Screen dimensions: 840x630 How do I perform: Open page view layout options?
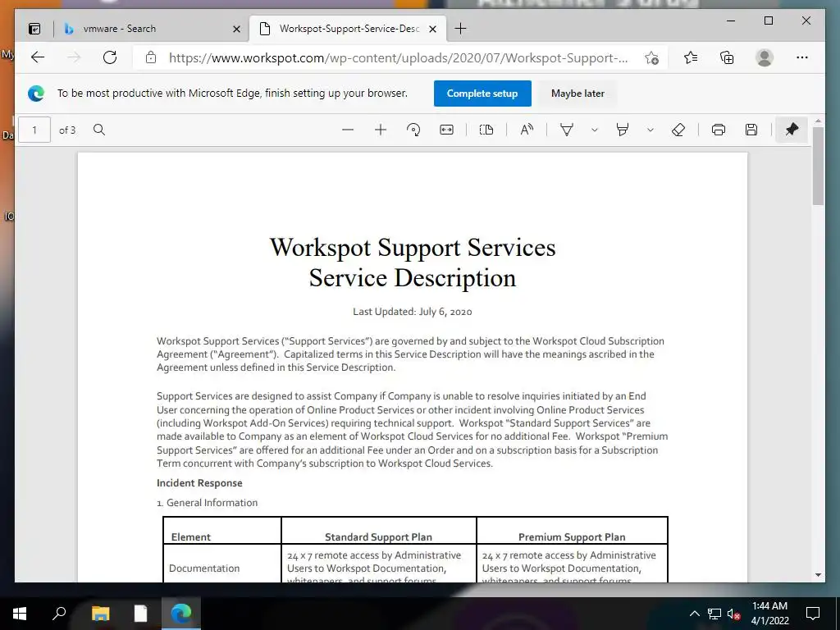click(486, 130)
